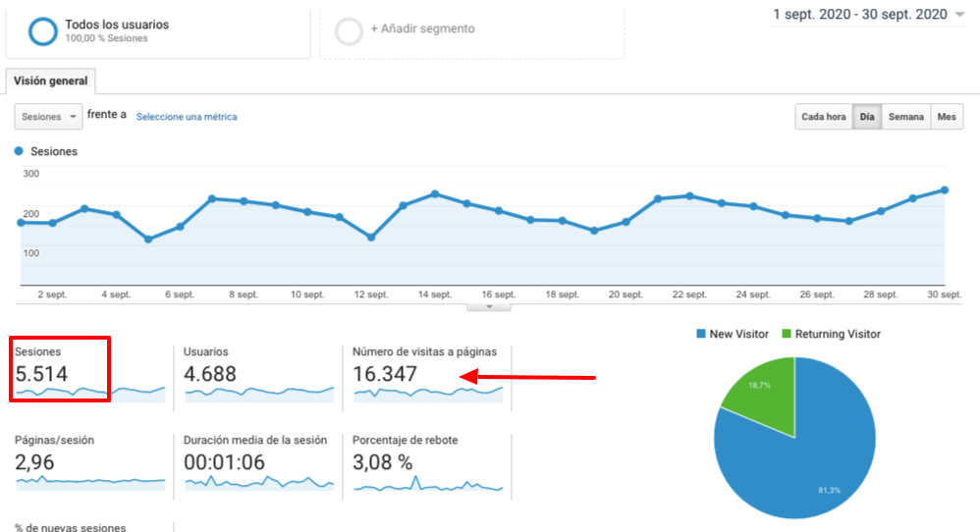Select the Día granularity button
980x532 pixels.
tap(866, 117)
